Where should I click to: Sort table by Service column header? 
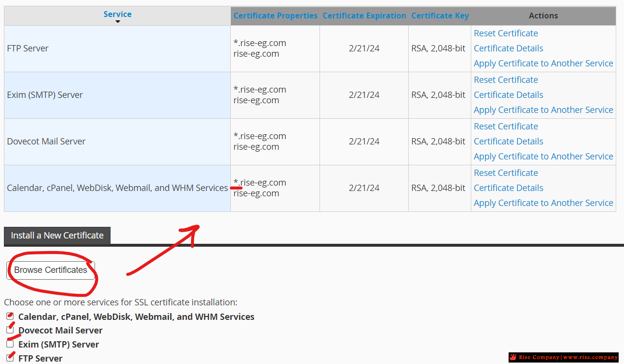click(x=117, y=14)
